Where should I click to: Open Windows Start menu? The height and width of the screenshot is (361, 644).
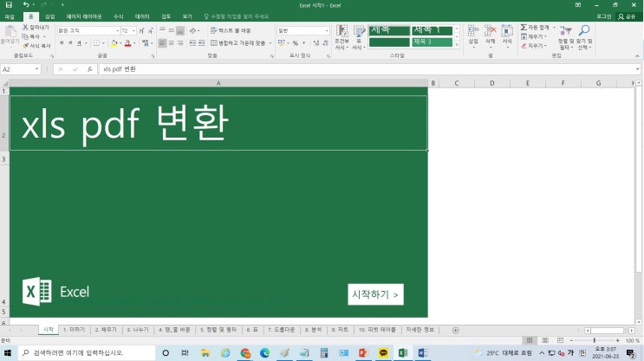[8, 353]
